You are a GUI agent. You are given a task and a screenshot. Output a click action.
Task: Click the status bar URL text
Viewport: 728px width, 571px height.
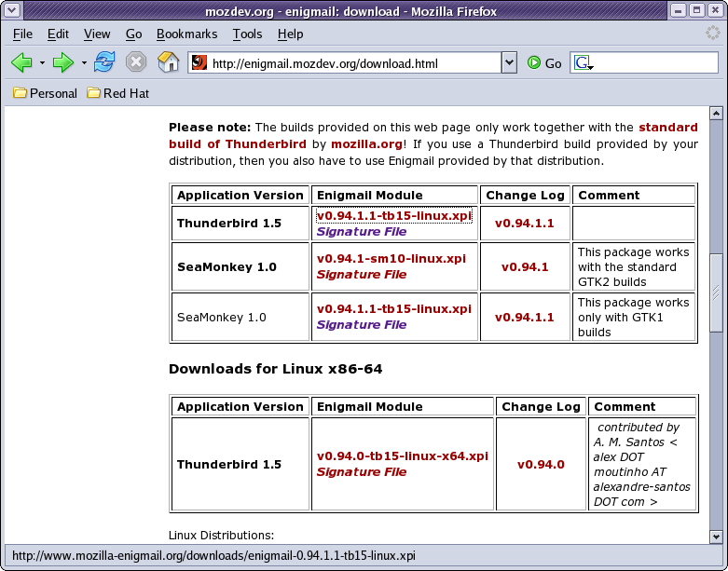point(213,555)
